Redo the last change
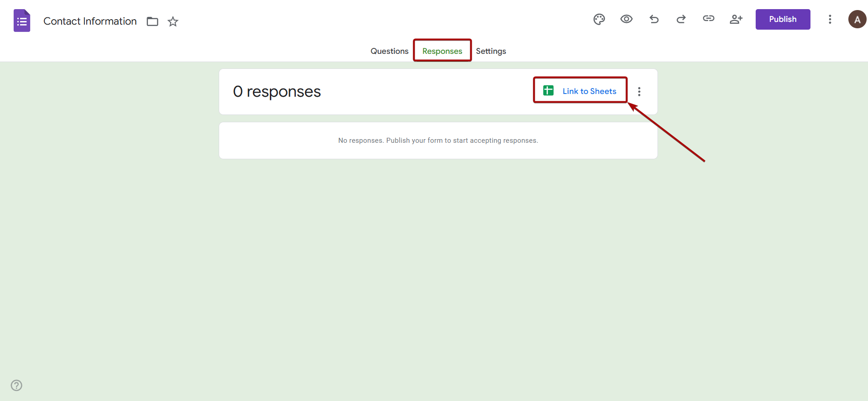Image resolution: width=868 pixels, height=401 pixels. (x=681, y=19)
